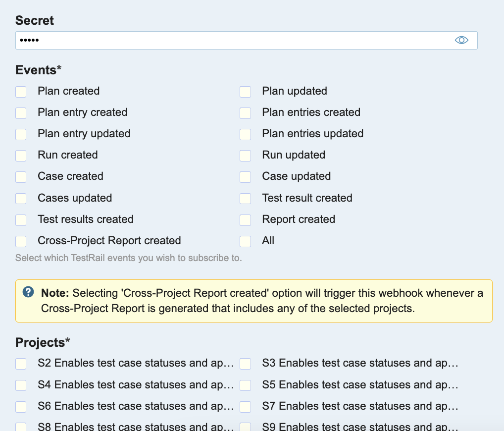
Task: Check the Case updated event
Action: (245, 177)
